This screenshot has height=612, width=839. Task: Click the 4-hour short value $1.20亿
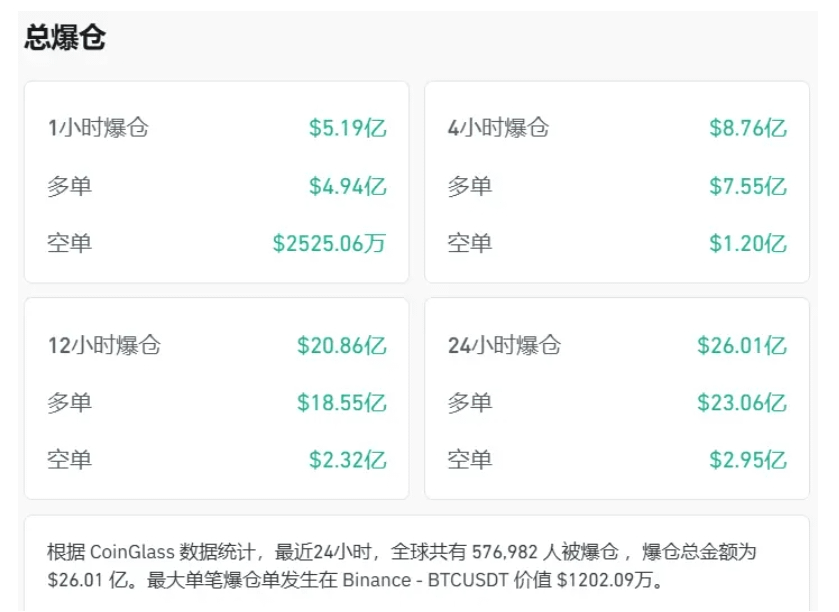pyautogui.click(x=748, y=243)
